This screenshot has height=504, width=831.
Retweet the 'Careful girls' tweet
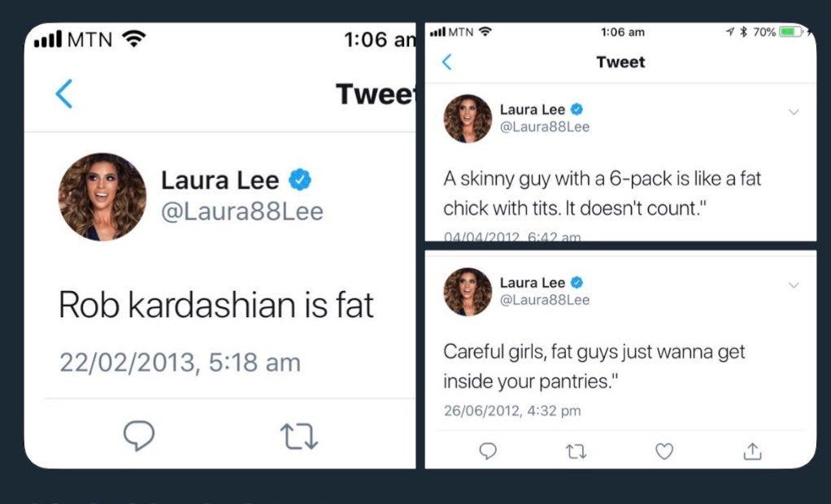[576, 452]
